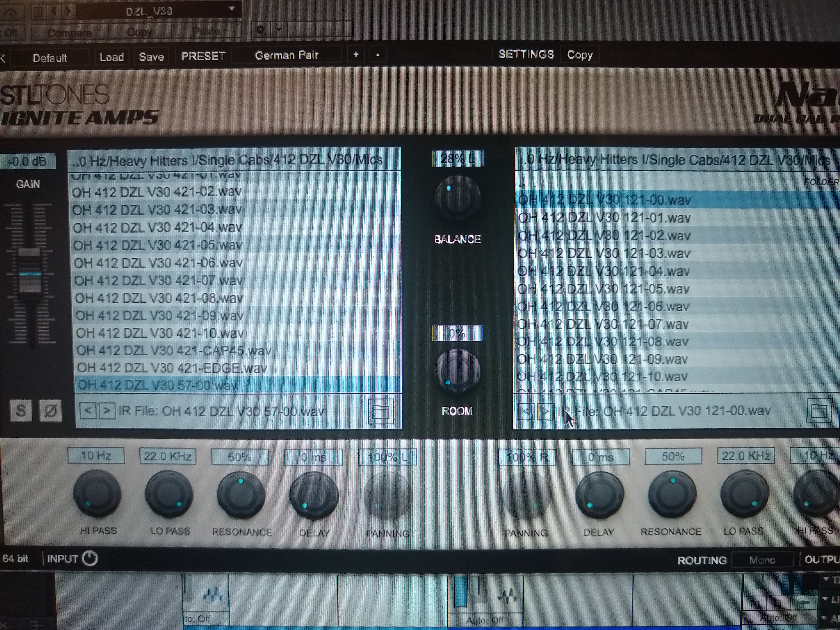
Task: Click the left cab DELAY knob
Action: coord(314,495)
